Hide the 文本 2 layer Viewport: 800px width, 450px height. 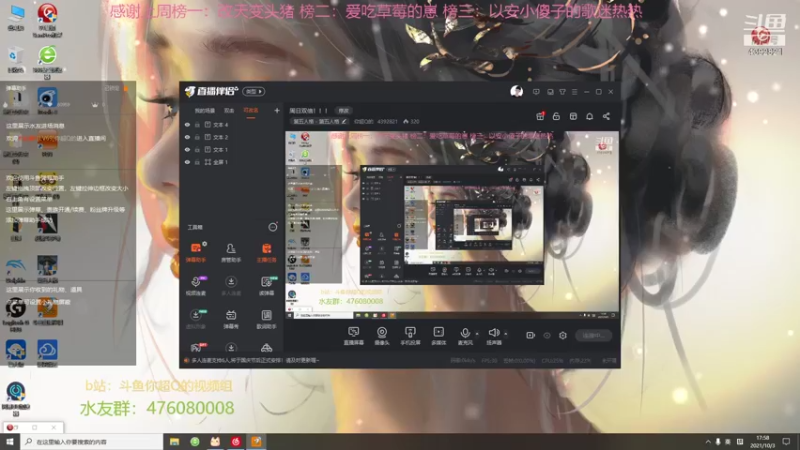coord(187,137)
